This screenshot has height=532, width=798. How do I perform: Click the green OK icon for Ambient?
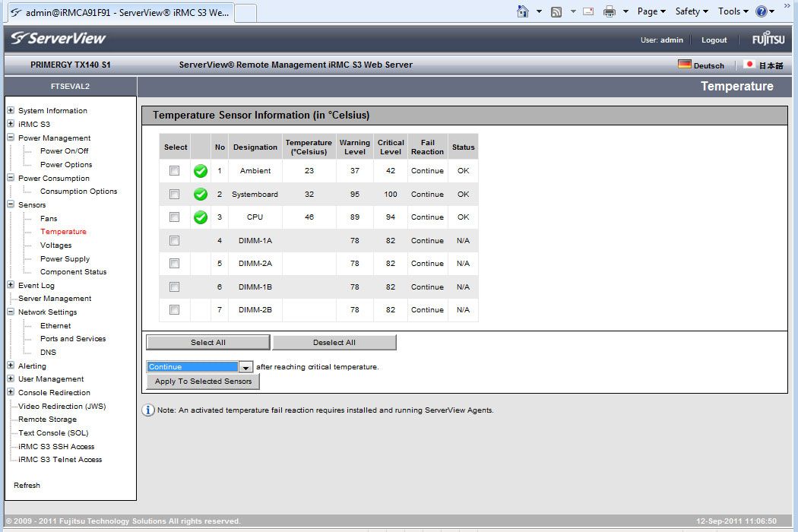coord(201,171)
